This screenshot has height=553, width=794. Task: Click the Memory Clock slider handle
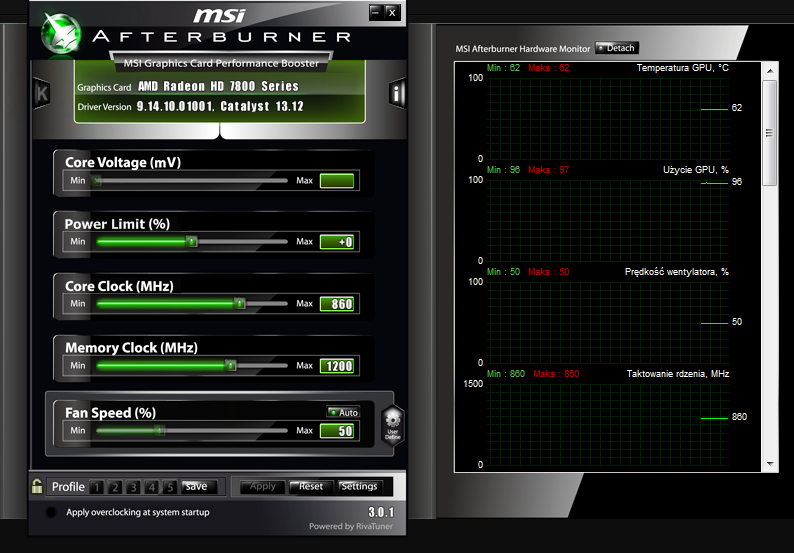click(230, 365)
